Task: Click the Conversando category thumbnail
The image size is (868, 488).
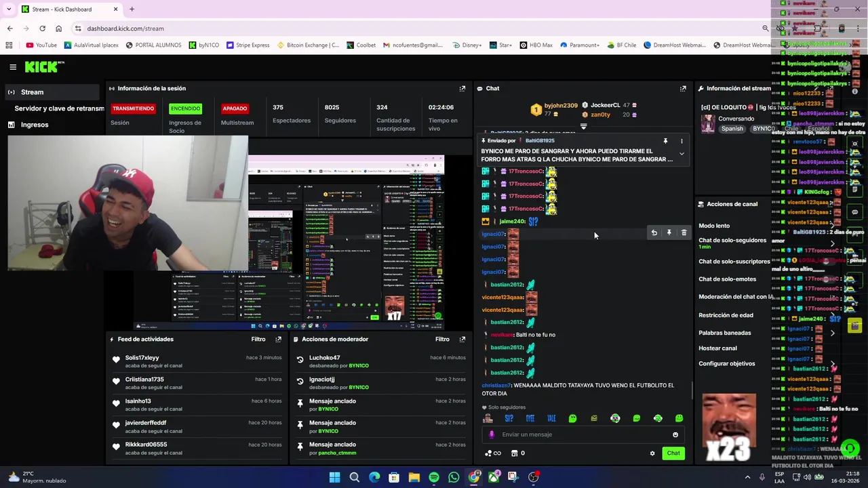Action: coord(708,123)
